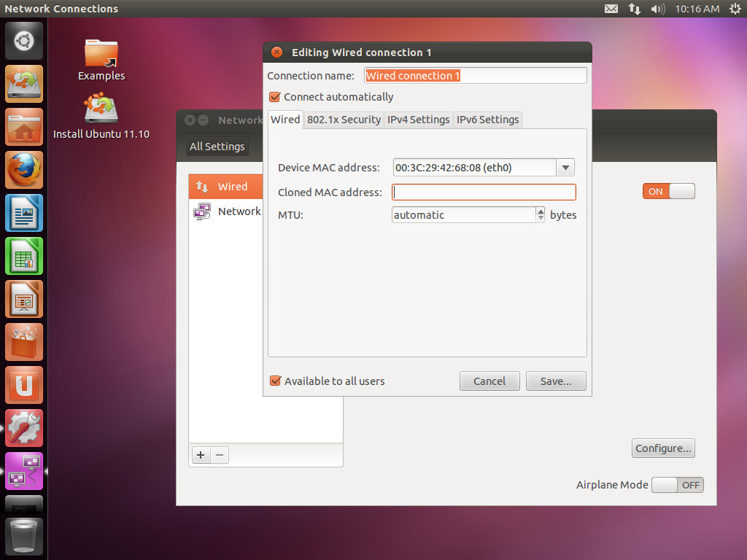Remove a connection with the minus button
Screen dimensions: 747x560
coord(219,455)
